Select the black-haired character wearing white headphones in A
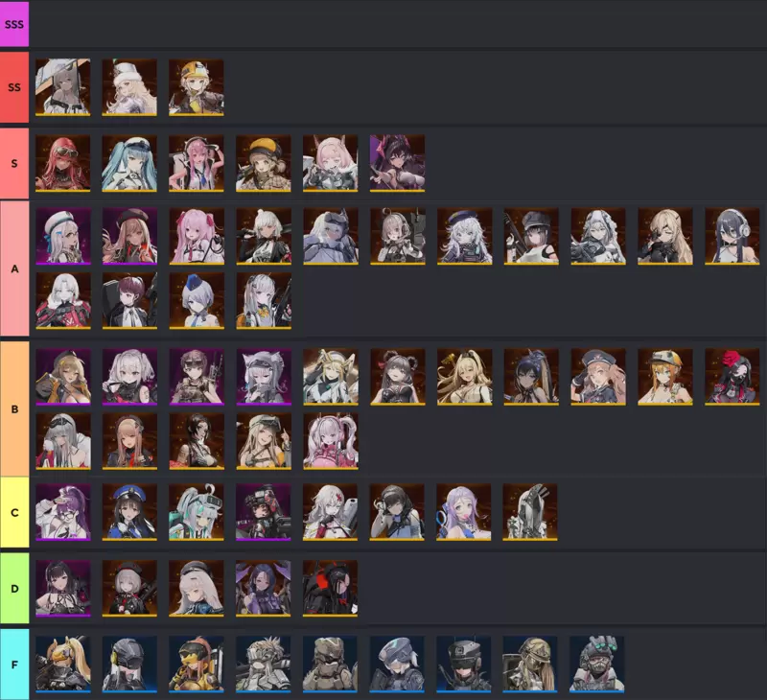This screenshot has height=700, width=767. [732, 236]
